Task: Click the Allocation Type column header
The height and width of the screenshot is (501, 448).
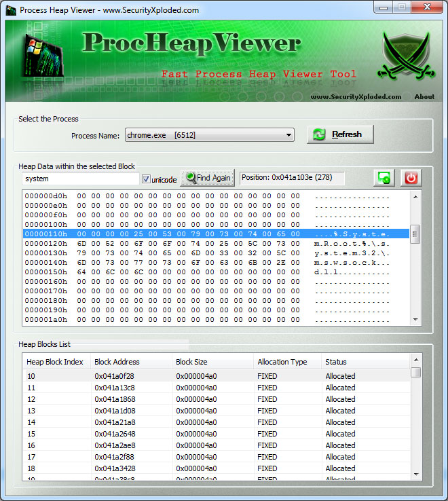Action: (x=282, y=362)
